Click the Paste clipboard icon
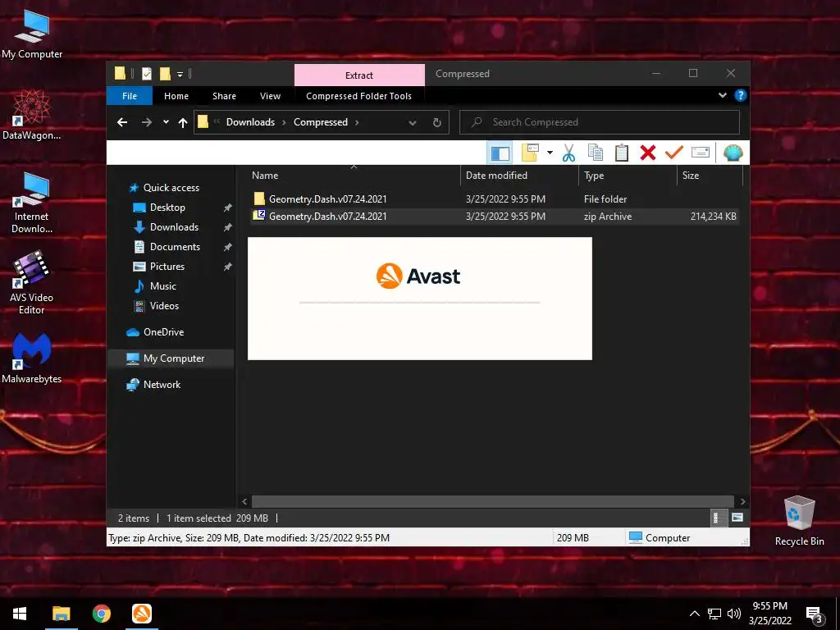 point(622,153)
